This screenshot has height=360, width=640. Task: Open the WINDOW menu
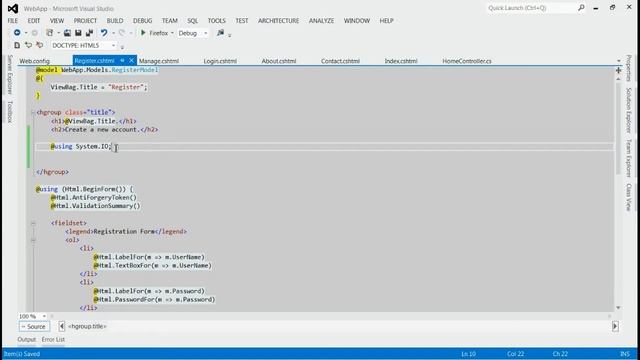[x=357, y=20]
